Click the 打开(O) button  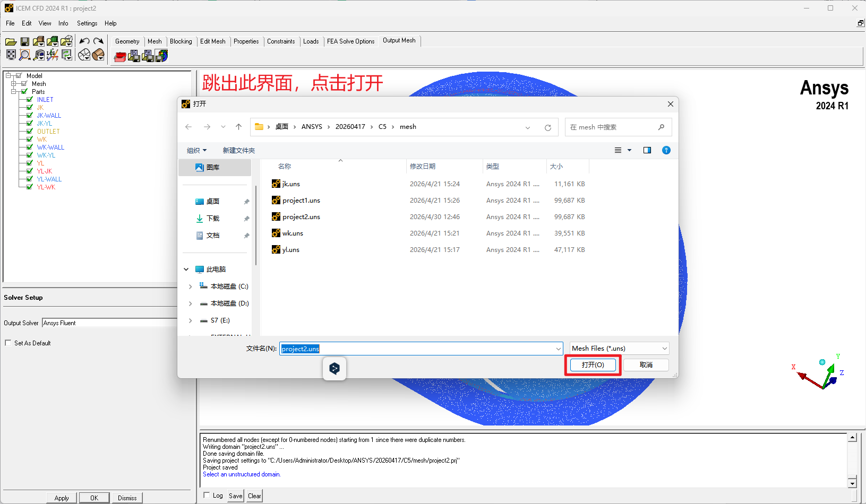(x=593, y=364)
